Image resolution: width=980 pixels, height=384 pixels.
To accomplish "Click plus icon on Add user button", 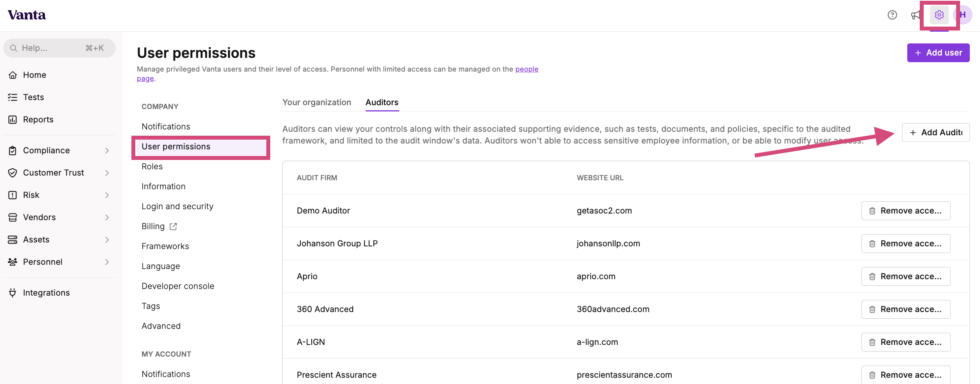I will pos(918,53).
